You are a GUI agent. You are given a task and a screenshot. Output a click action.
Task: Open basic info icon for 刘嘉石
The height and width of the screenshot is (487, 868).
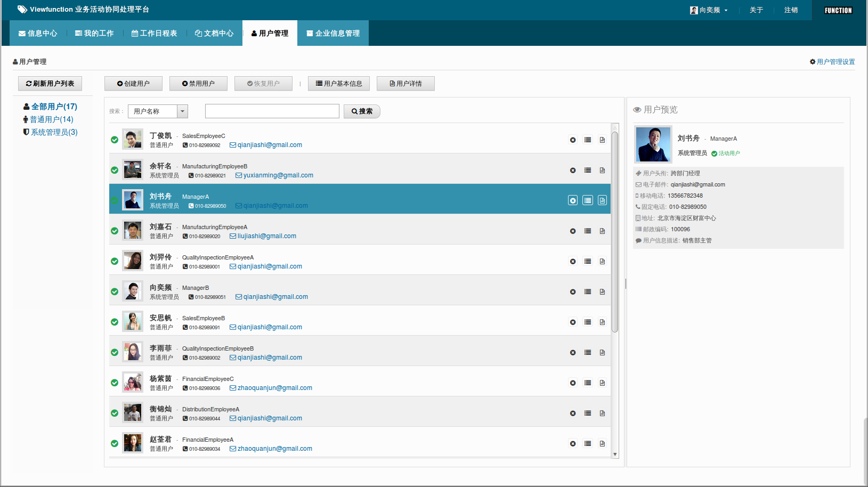[x=588, y=231]
